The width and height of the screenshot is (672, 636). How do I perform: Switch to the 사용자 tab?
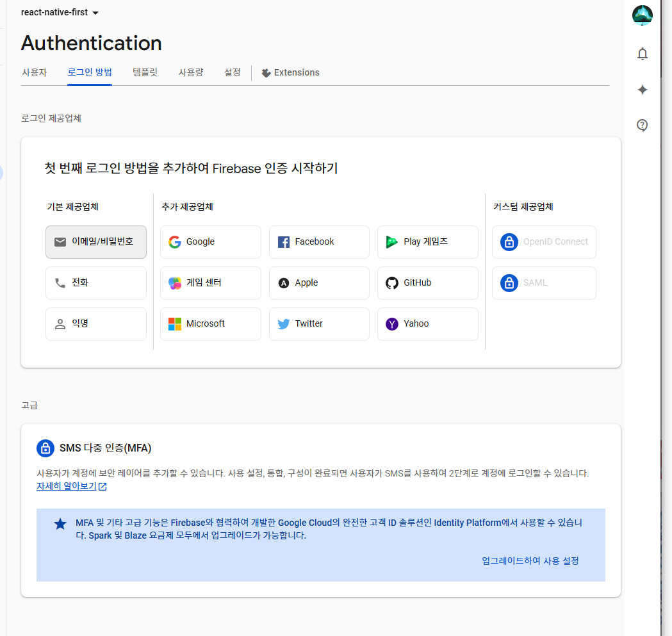[35, 72]
